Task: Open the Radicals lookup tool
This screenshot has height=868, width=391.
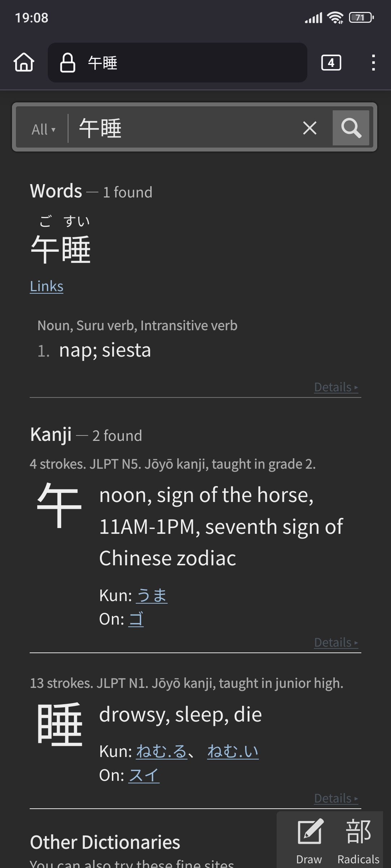Action: click(358, 841)
